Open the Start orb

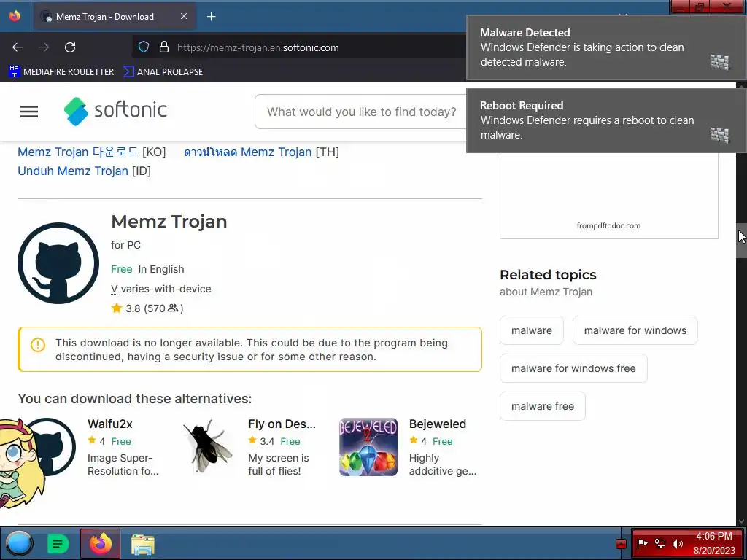pos(20,543)
